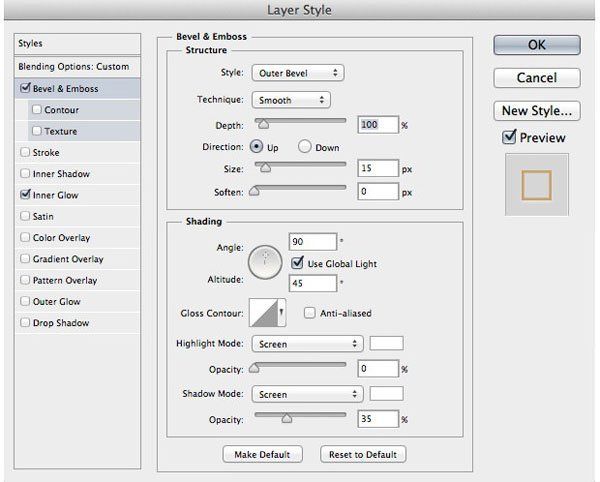Uncheck the Inner Glow checkbox

click(x=25, y=194)
